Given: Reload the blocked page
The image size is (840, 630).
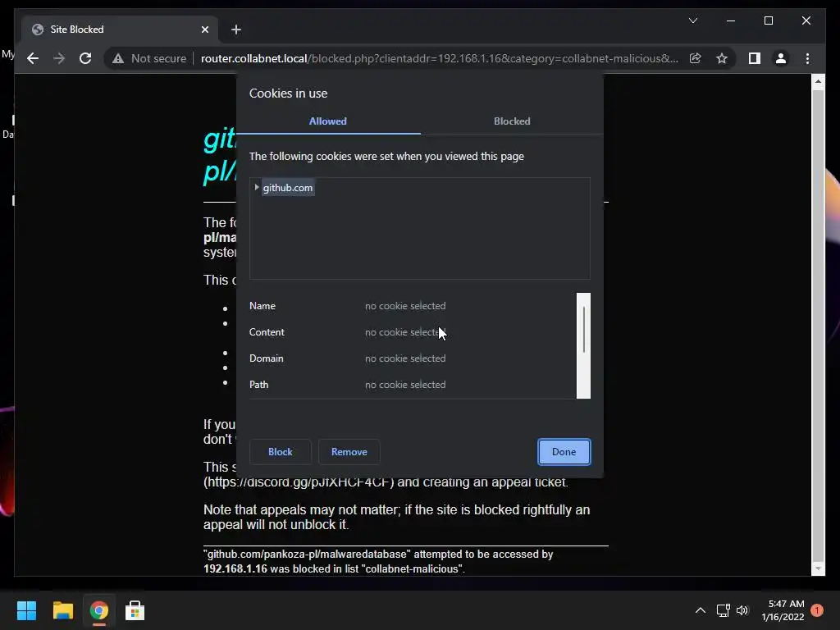Looking at the screenshot, I should (x=85, y=58).
